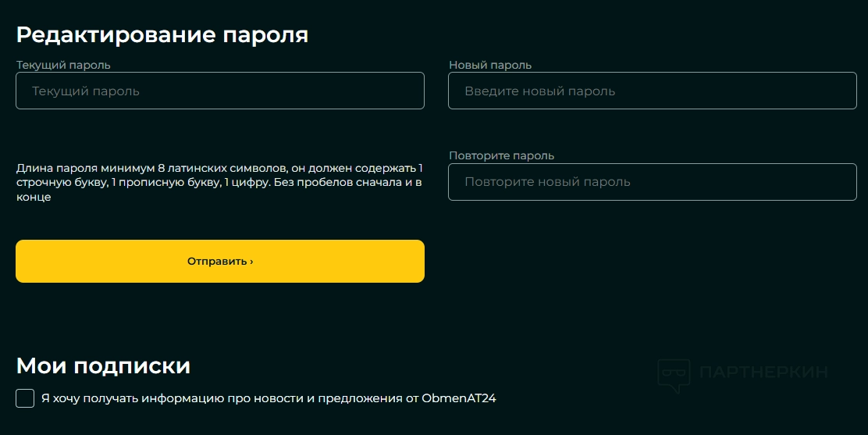Focus the "Текущий пароль" input field
The width and height of the screenshot is (868, 435).
(220, 91)
